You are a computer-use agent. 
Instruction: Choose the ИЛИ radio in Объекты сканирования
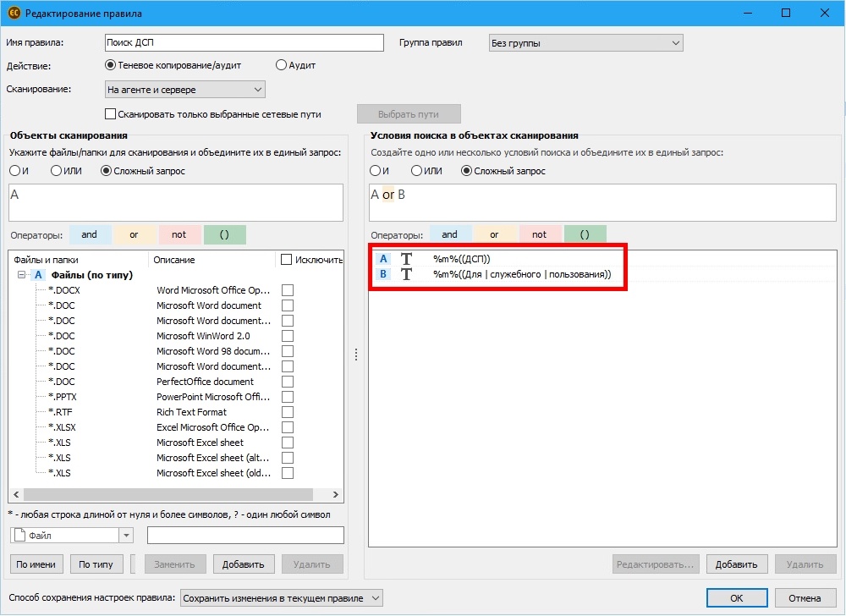56,171
